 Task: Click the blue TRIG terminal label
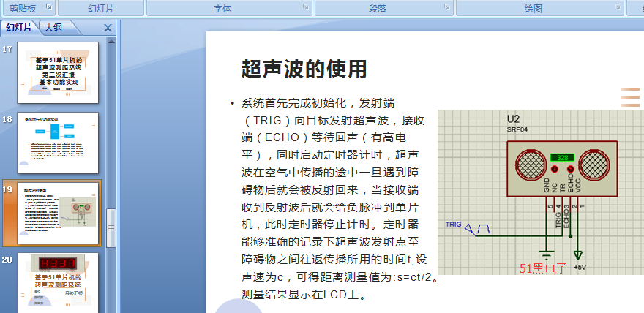tap(454, 225)
